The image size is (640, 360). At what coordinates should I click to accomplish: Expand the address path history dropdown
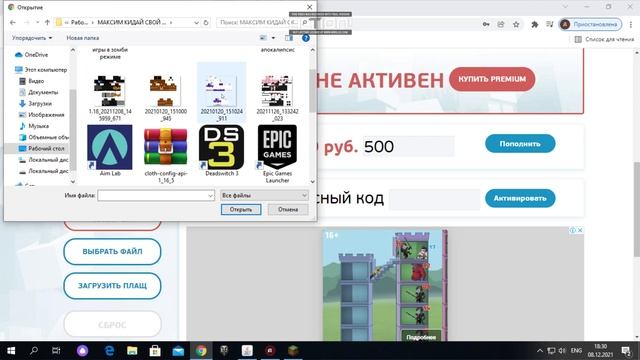click(196, 22)
